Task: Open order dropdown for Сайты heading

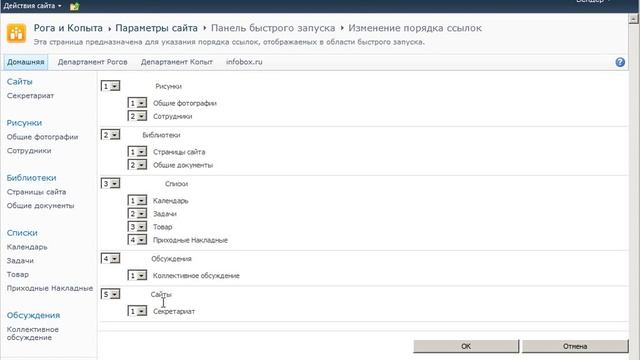Action: point(110,294)
